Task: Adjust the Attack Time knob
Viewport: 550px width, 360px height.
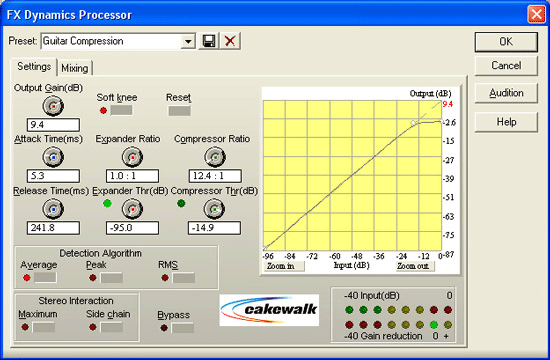Action: click(x=53, y=157)
